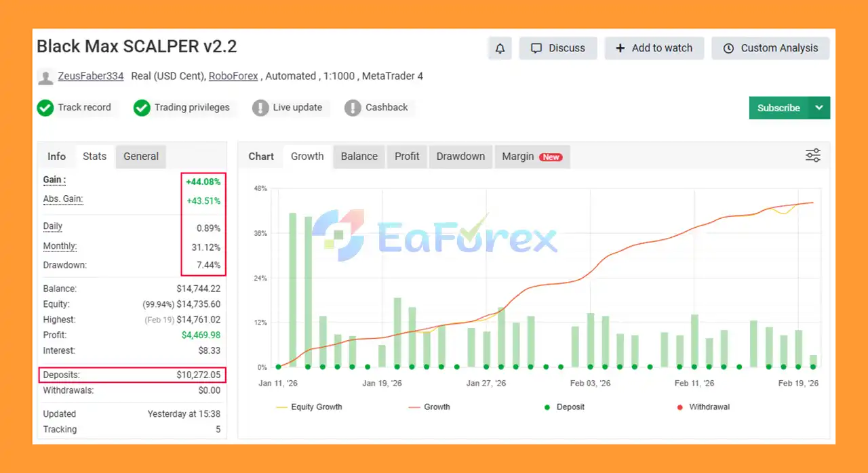Screen dimensions: 868x473
Task: Expand the Subscribe dropdown arrow
Action: coord(819,108)
